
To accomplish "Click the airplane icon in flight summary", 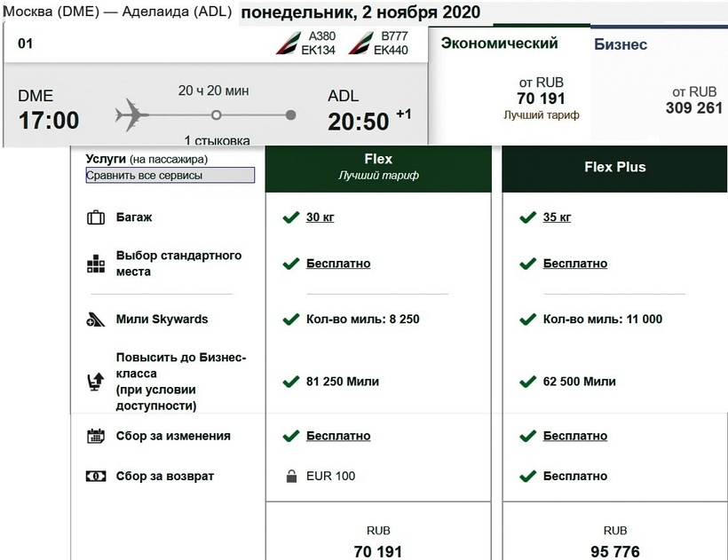I will [134, 115].
